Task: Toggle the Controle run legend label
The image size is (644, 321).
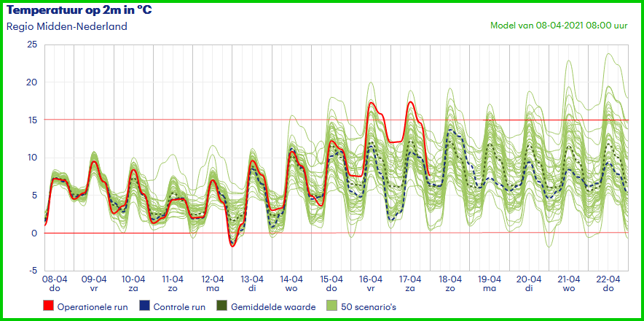Action: coord(179,307)
